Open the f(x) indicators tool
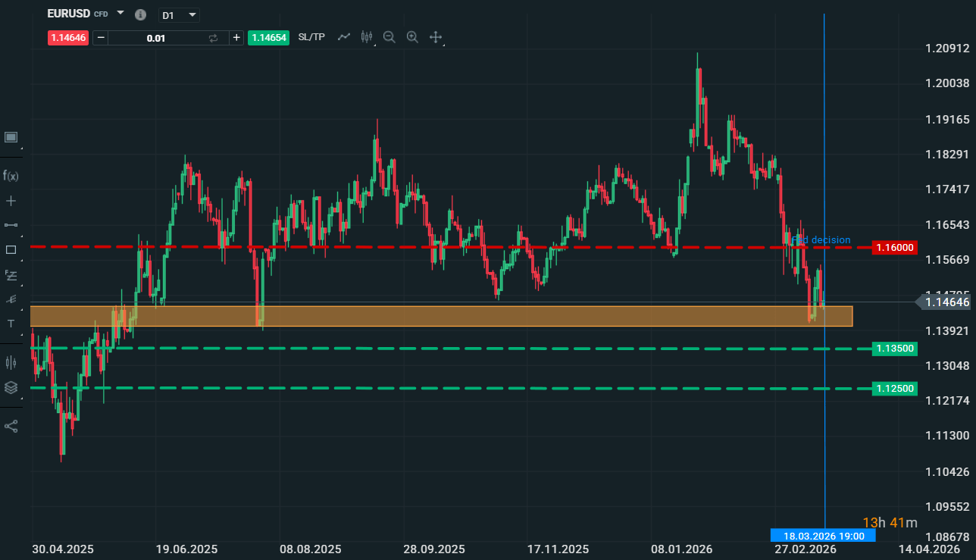Screen dimensions: 976x560 11,176
